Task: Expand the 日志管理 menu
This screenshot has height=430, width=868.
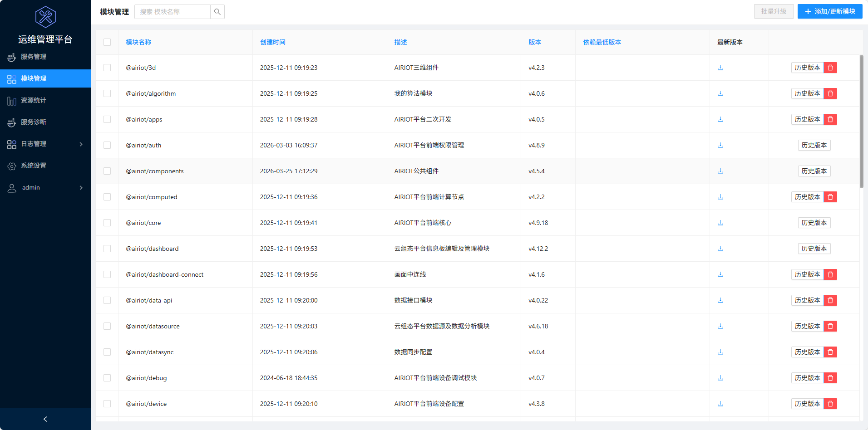Action: pos(81,144)
